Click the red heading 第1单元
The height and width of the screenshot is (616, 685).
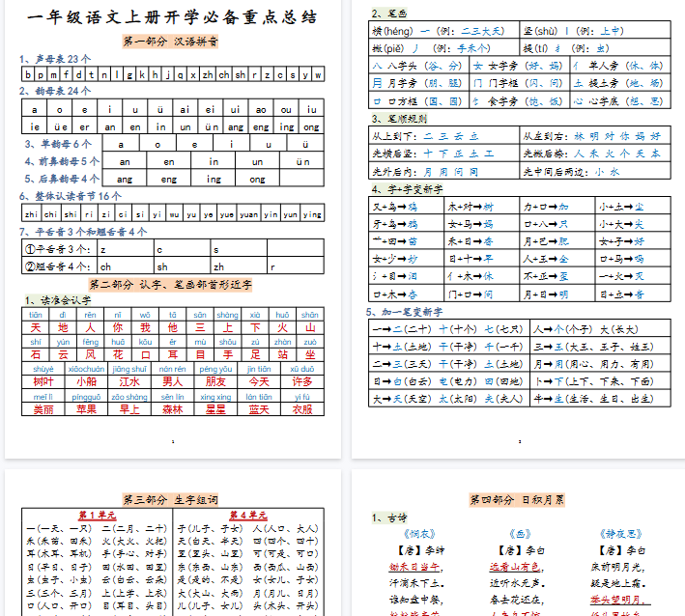pos(97,516)
